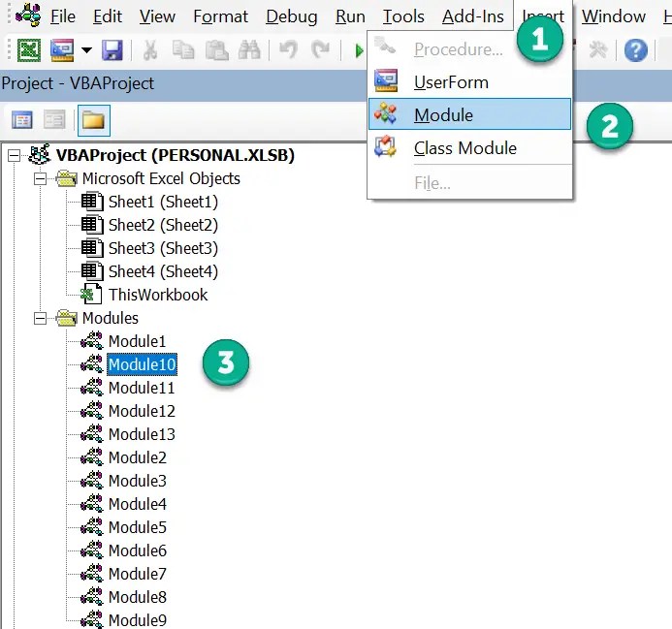Open the Add-Ins menu

[x=472, y=16]
